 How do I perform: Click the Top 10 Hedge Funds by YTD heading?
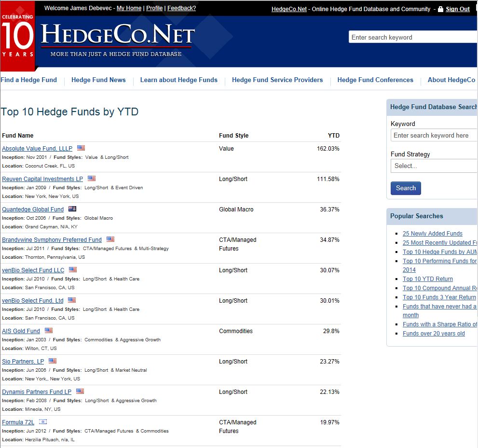click(x=69, y=112)
